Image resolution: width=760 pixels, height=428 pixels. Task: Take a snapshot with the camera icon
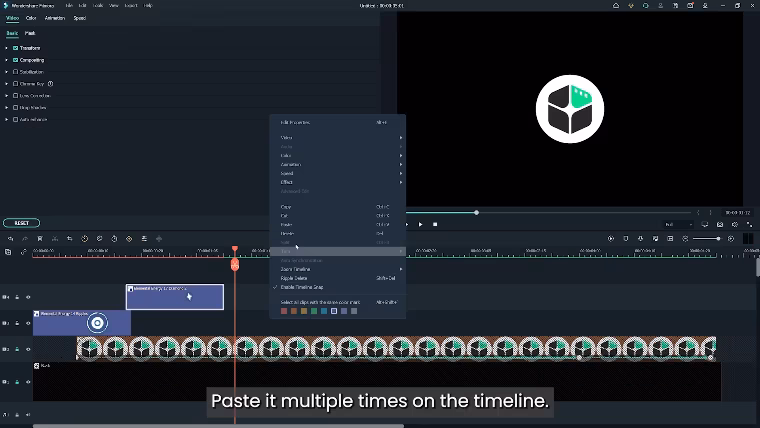720,224
